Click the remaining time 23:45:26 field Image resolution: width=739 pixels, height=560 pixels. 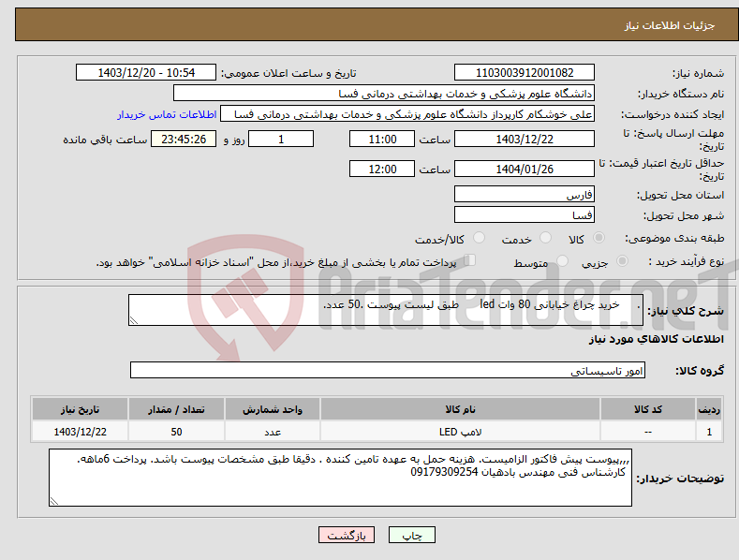pos(184,139)
